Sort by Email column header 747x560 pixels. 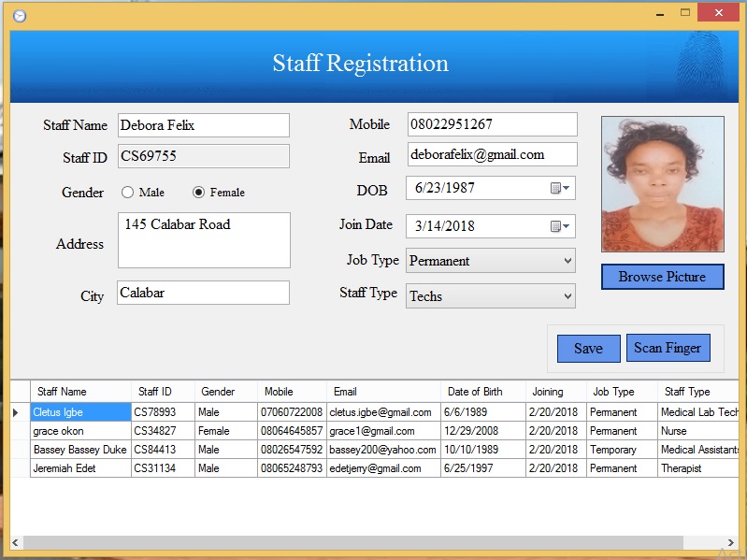(383, 392)
